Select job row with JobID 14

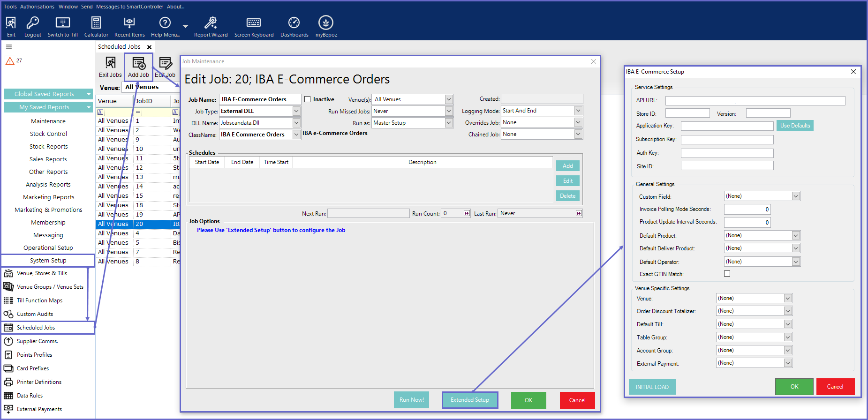coord(138,187)
